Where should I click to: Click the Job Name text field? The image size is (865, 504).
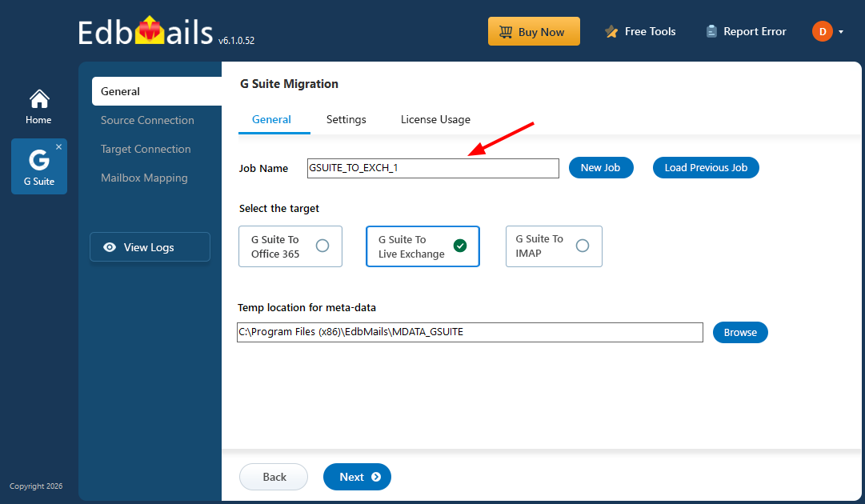433,168
